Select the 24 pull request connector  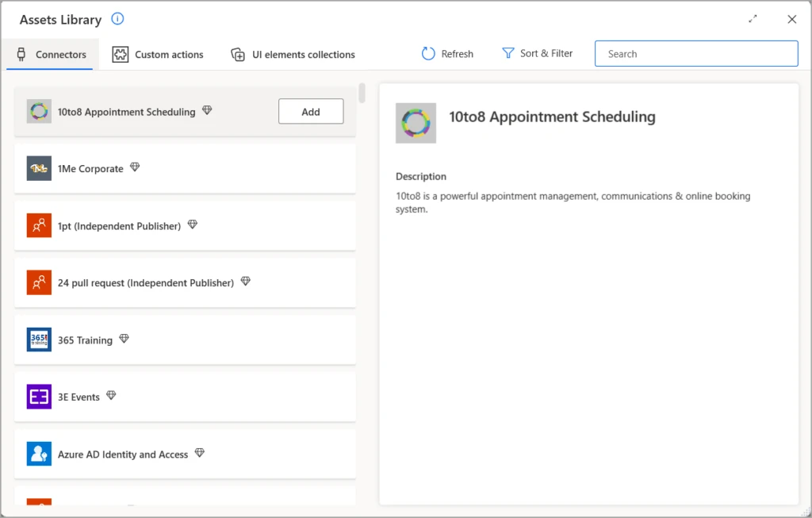[145, 282]
